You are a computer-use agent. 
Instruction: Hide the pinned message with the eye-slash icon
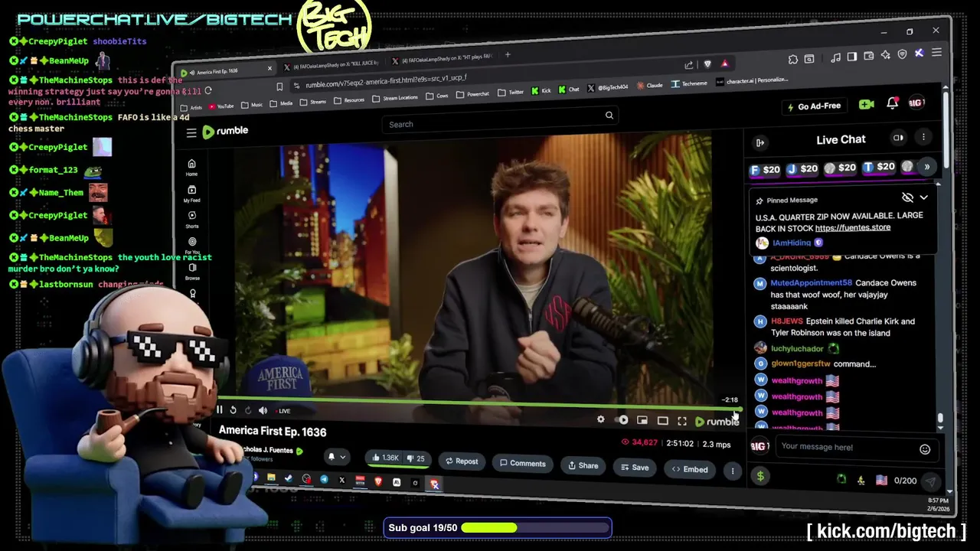[x=907, y=197]
